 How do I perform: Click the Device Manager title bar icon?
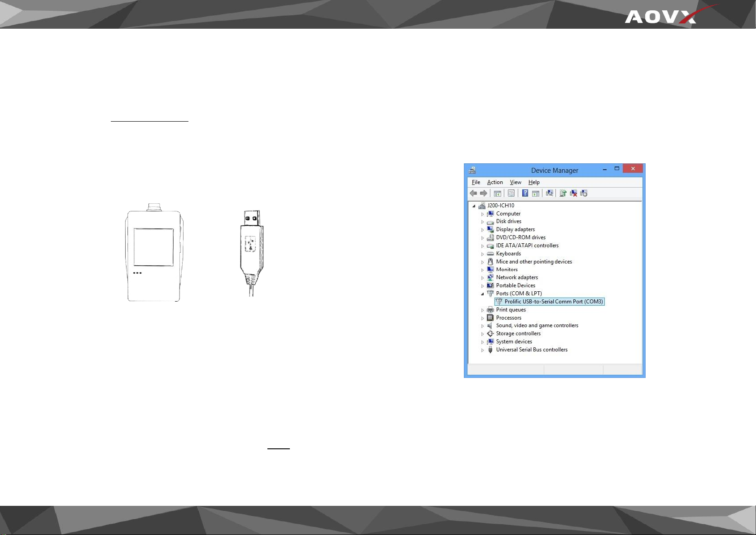[x=472, y=171]
